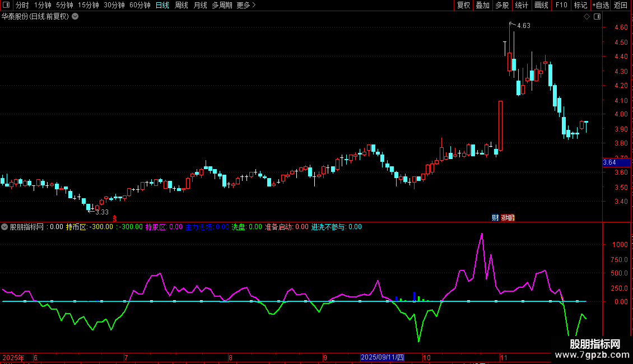Activate the 画线 drawing tools
This screenshot has height=364, width=633.
point(541,5)
